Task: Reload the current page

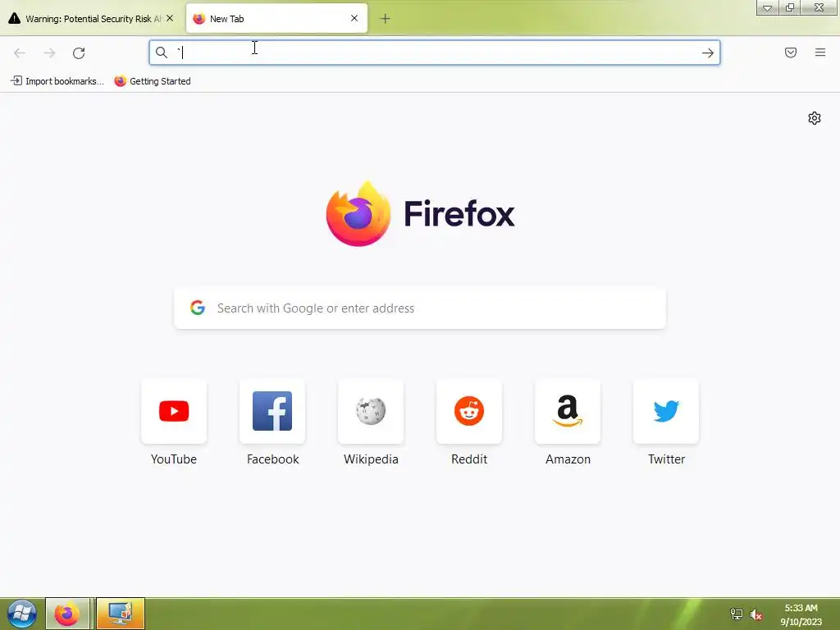Action: point(79,52)
